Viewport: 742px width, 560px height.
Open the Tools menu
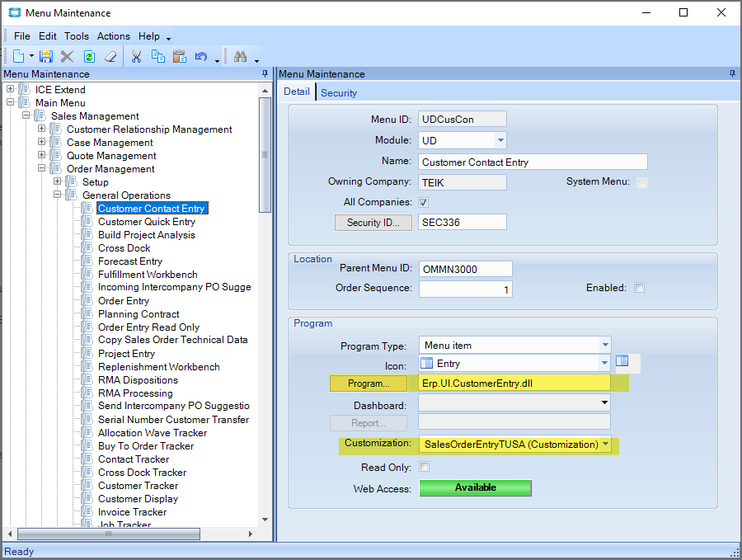(76, 36)
